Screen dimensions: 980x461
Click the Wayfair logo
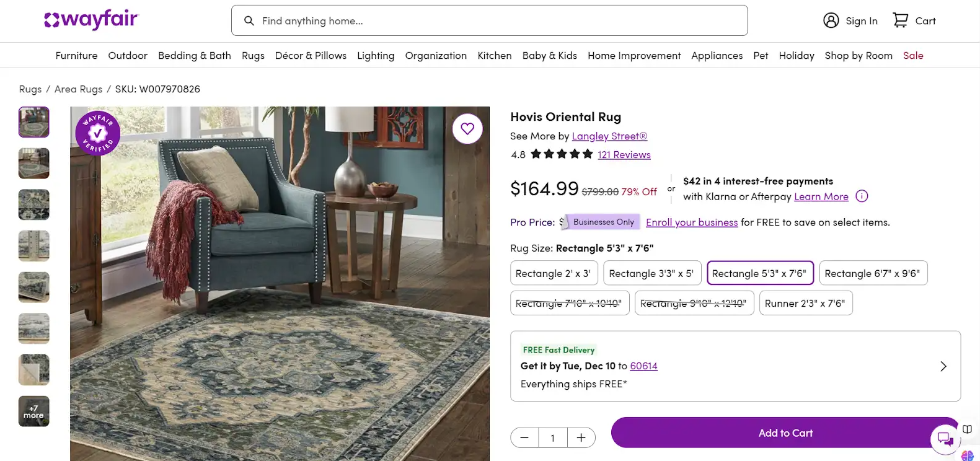tap(90, 20)
